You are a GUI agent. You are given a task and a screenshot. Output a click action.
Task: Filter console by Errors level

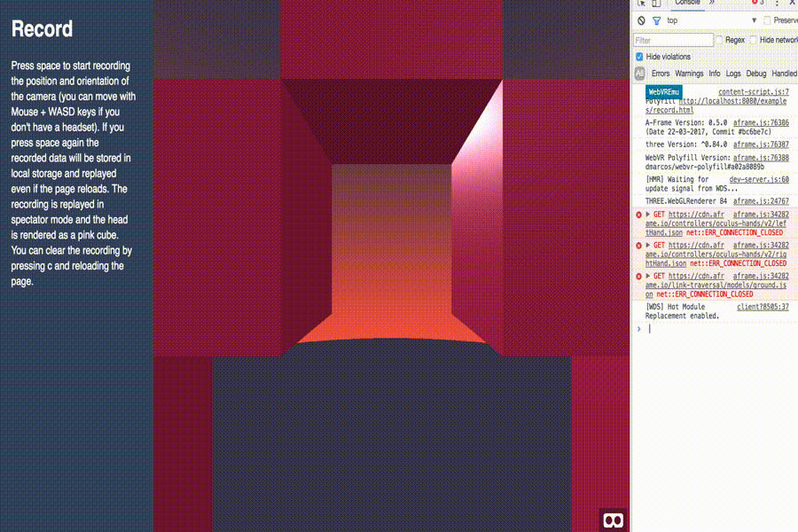[x=660, y=74]
